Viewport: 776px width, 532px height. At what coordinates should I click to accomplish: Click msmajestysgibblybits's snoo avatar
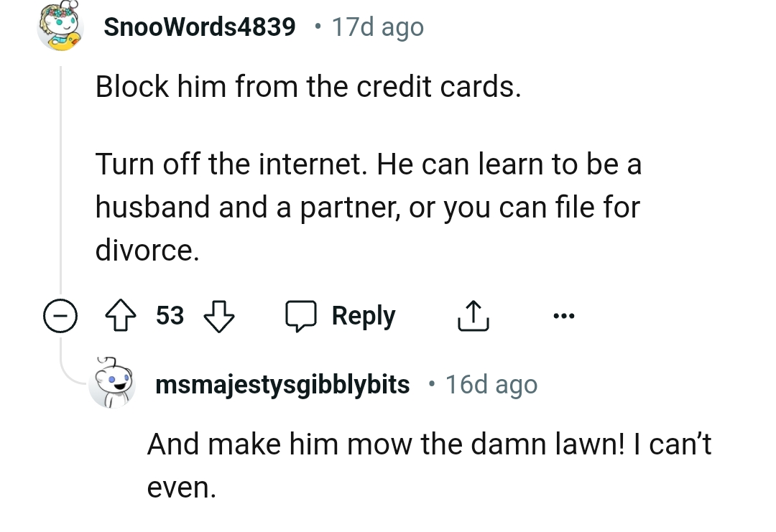click(x=112, y=385)
